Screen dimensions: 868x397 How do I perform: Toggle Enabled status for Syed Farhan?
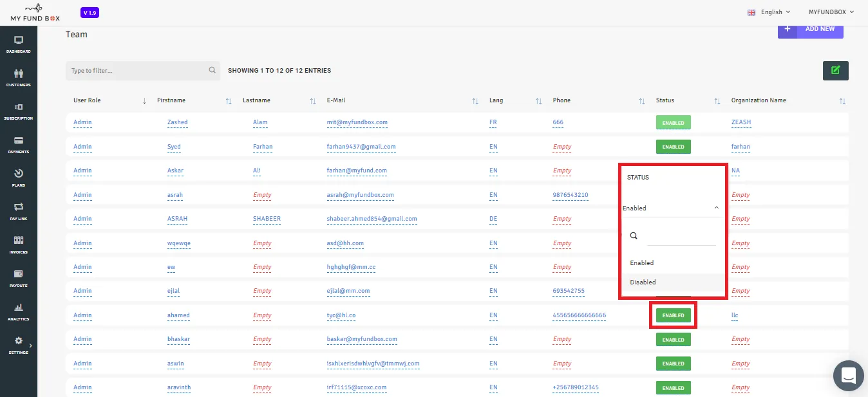point(674,147)
